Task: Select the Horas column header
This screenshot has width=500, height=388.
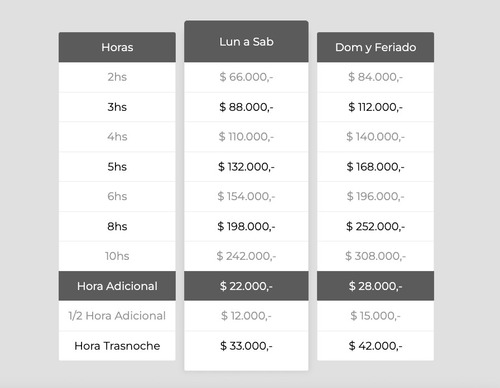Action: pos(117,47)
